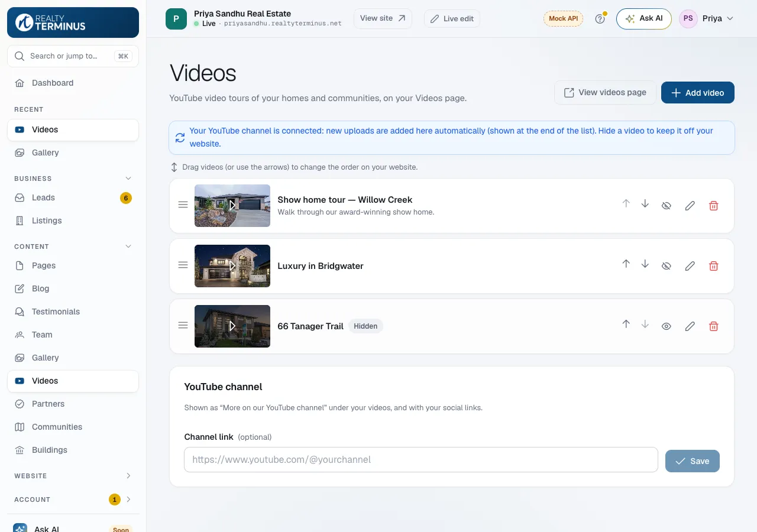
Task: Click the priyasandhu.realtyterminus.net address
Action: click(x=283, y=24)
